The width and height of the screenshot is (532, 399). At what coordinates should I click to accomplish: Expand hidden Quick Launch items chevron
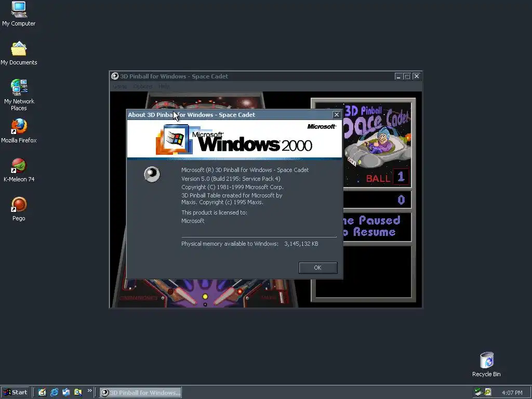point(89,391)
